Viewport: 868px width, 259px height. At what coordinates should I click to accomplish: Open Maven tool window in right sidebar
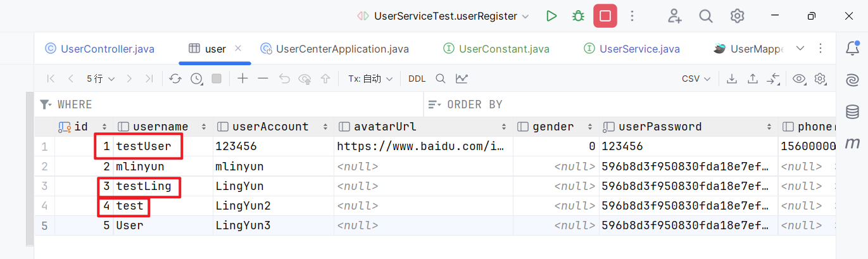point(852,144)
